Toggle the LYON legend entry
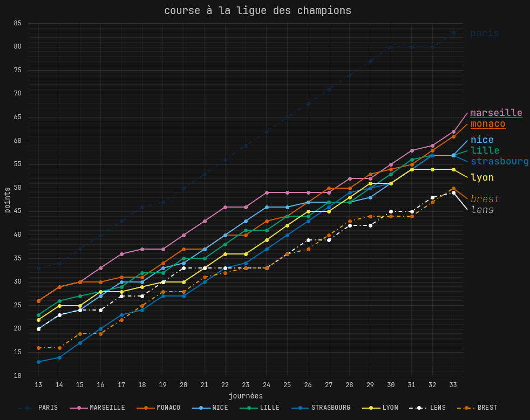530x420 pixels. [380, 408]
